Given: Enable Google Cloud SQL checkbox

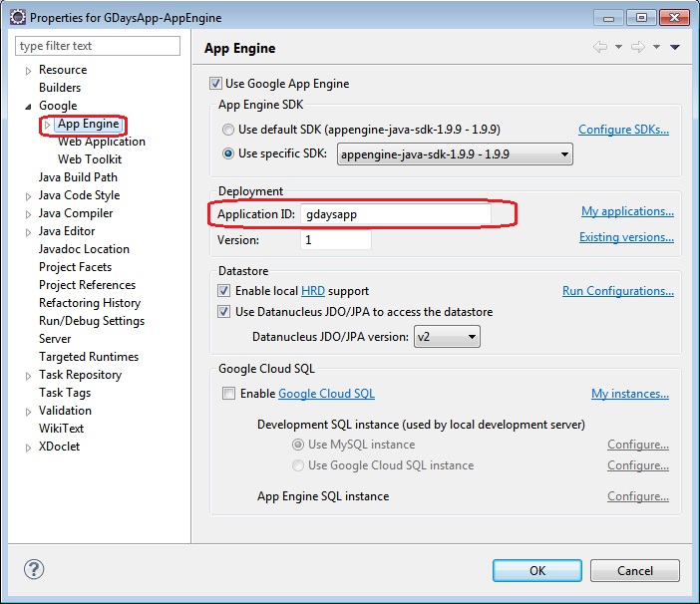Looking at the screenshot, I should point(229,394).
